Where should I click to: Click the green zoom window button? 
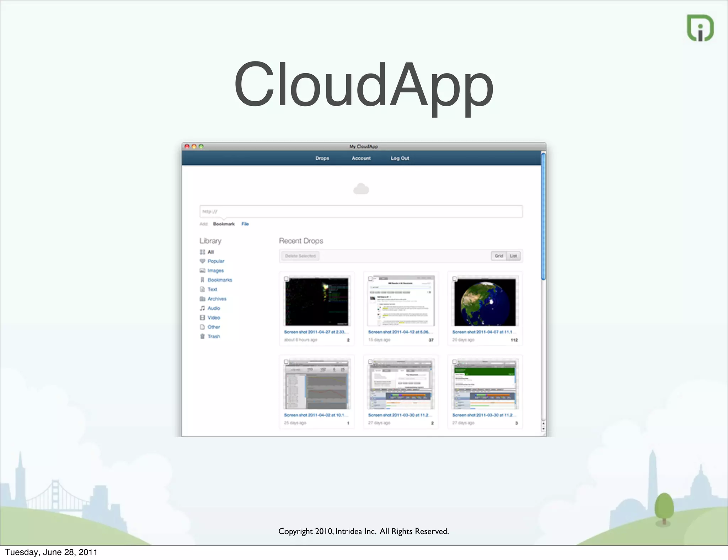point(201,146)
